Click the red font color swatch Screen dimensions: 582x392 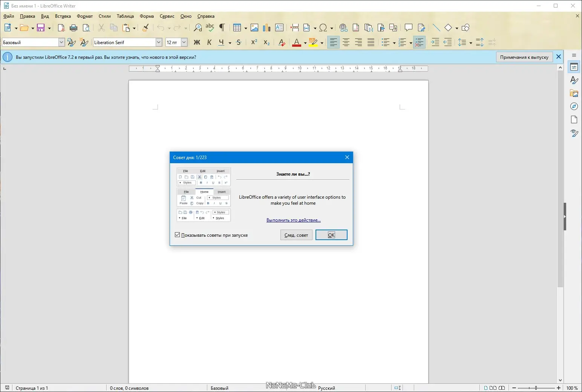[x=297, y=43]
